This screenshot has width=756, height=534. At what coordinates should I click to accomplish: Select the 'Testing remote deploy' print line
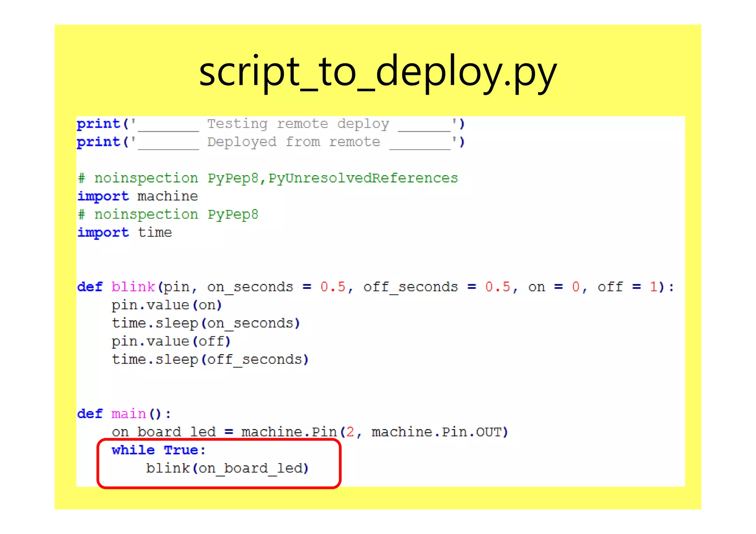[x=271, y=124]
